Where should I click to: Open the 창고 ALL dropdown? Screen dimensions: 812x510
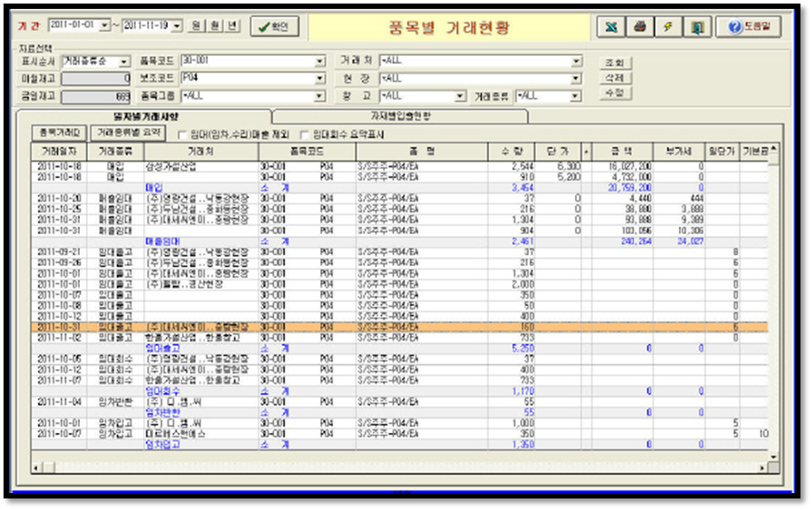460,97
